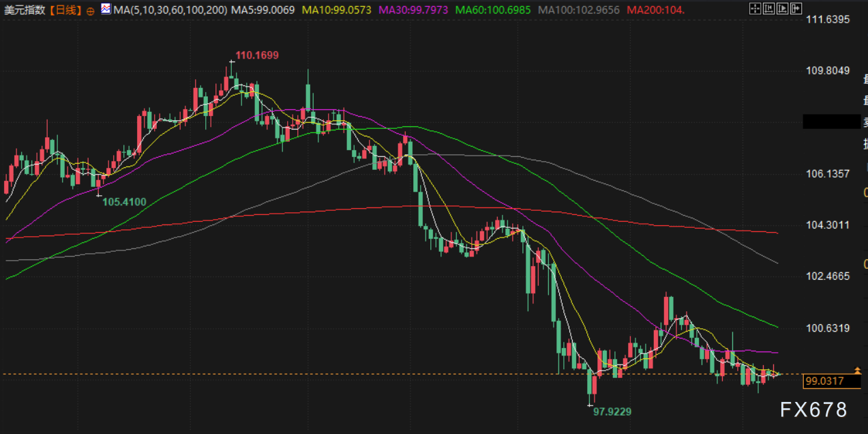Click the 美元指数 title
The height and width of the screenshot is (434, 868).
[25, 10]
